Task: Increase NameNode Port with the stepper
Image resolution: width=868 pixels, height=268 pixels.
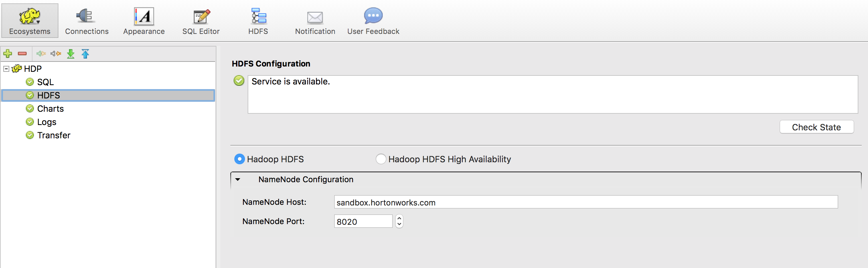Action: pyautogui.click(x=399, y=219)
